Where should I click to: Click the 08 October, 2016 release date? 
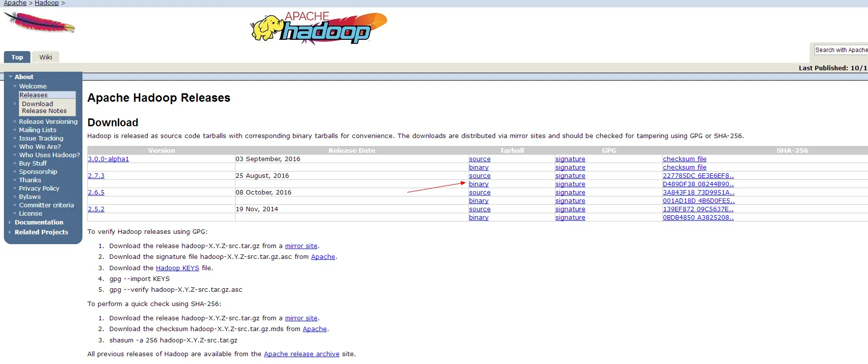coord(263,193)
